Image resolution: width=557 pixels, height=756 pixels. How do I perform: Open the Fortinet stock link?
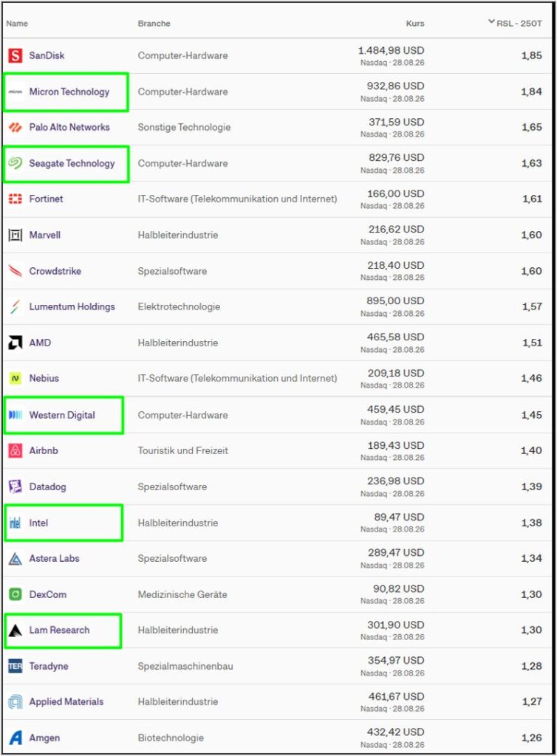tap(47, 199)
